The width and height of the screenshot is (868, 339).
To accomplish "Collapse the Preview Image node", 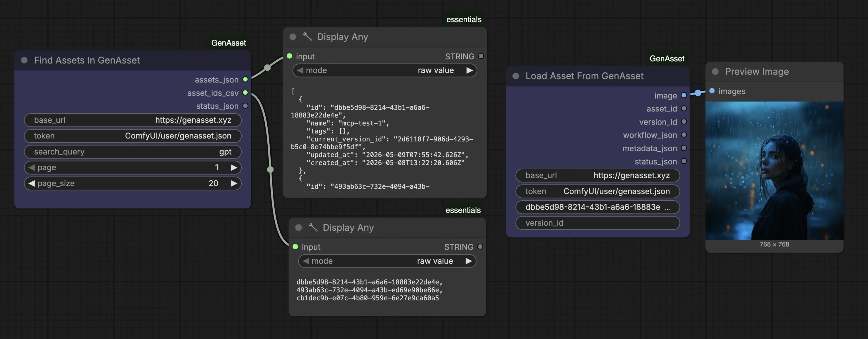I will coord(715,72).
